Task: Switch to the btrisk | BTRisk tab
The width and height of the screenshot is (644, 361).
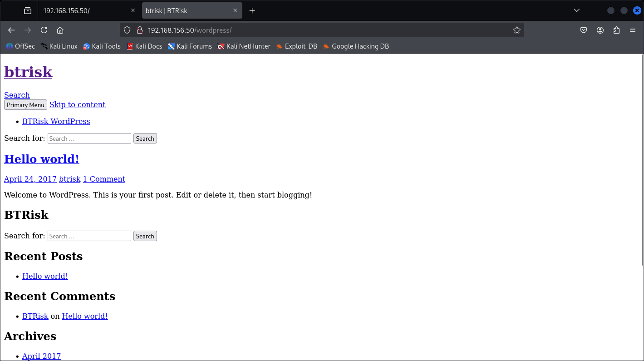Action: 192,10
